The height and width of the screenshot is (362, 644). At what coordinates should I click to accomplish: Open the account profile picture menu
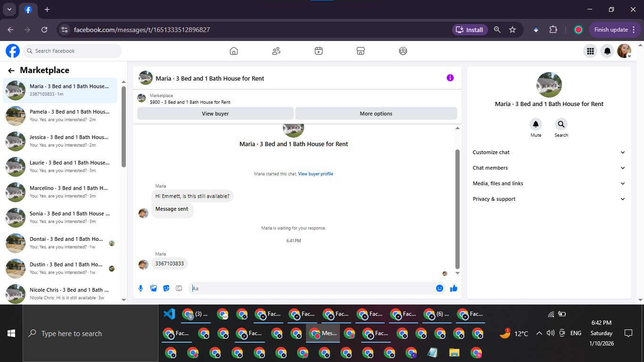624,51
